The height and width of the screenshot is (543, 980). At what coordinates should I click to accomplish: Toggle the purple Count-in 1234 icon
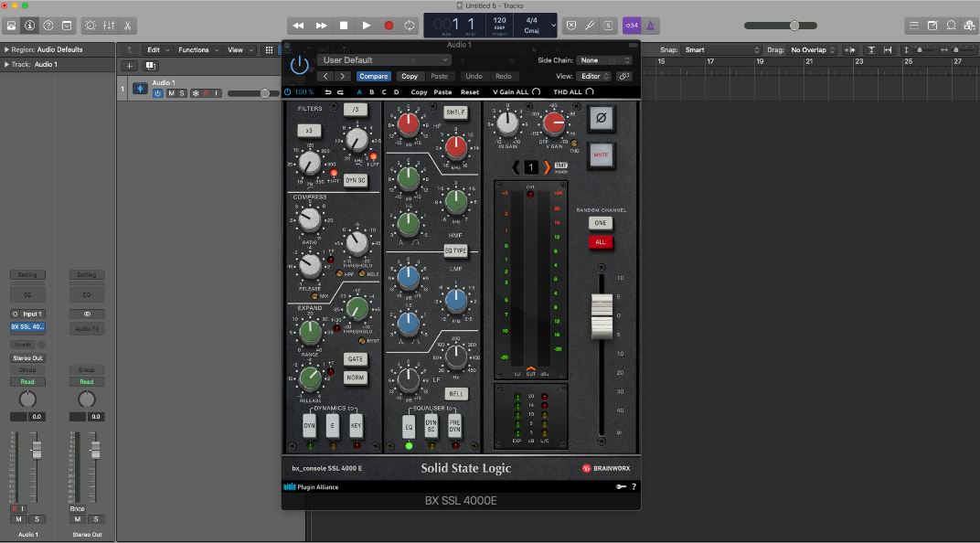[632, 26]
